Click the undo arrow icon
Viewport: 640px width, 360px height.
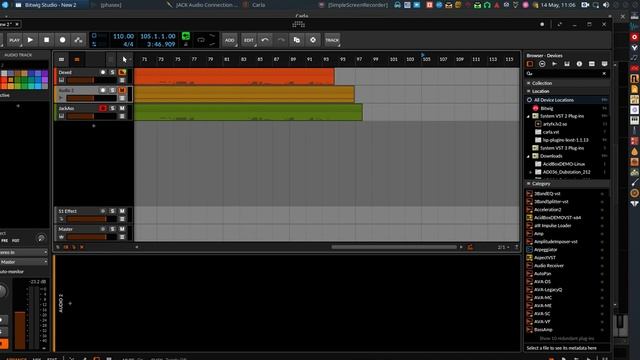[x=265, y=40]
